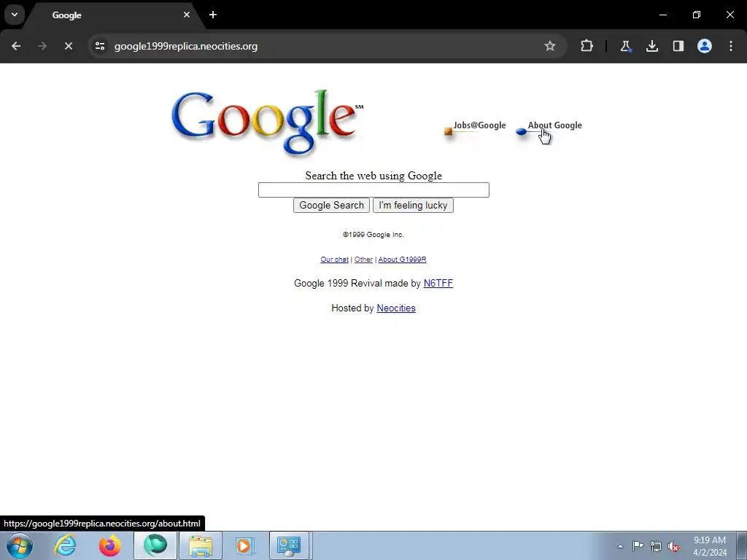
Task: Open the Neocities hosting link
Action: [396, 308]
